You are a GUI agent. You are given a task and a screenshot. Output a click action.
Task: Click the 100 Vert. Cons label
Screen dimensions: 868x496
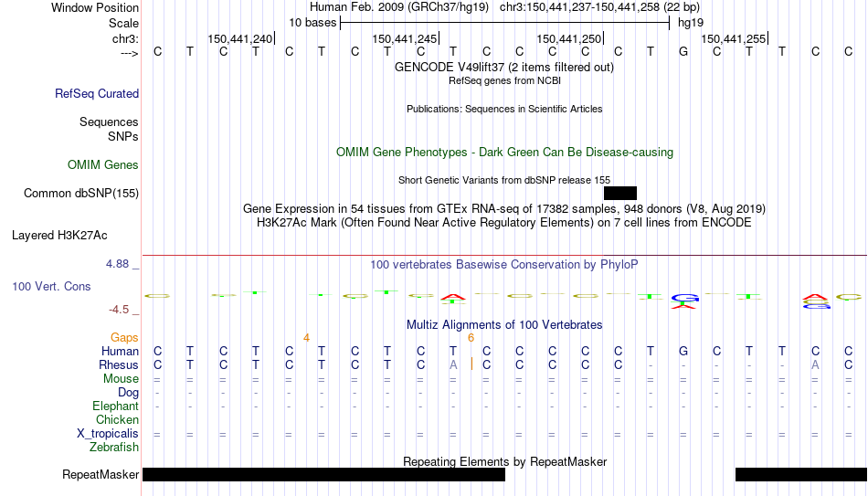click(51, 286)
